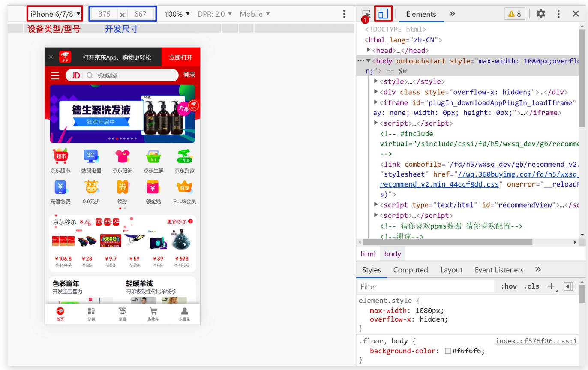
Task: Open the iPhone 6/7/8 device dropdown
Action: click(55, 14)
